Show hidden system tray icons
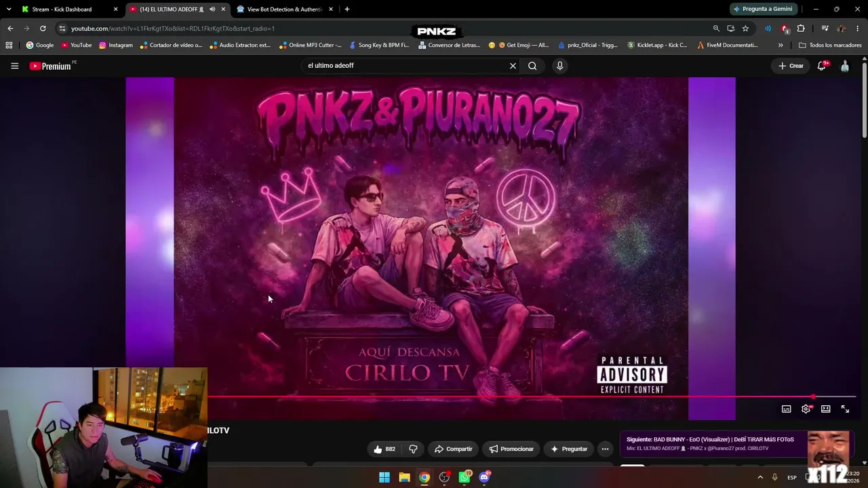Screen dimensions: 868x488 point(760,477)
